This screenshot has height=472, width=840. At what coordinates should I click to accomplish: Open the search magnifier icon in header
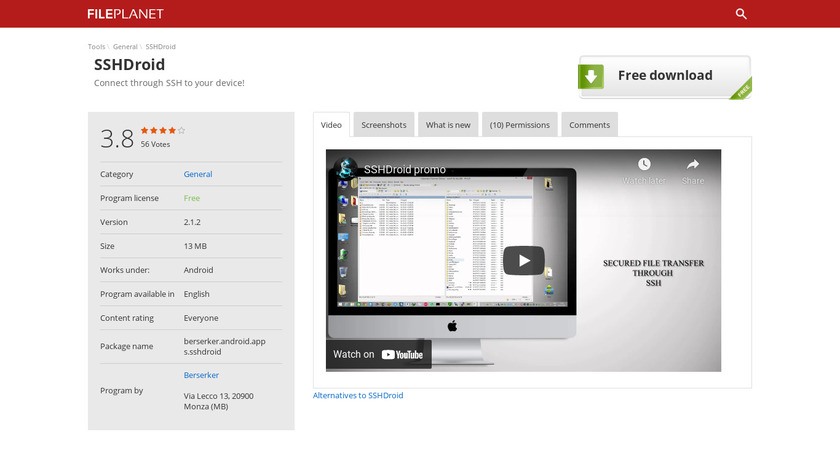741,14
